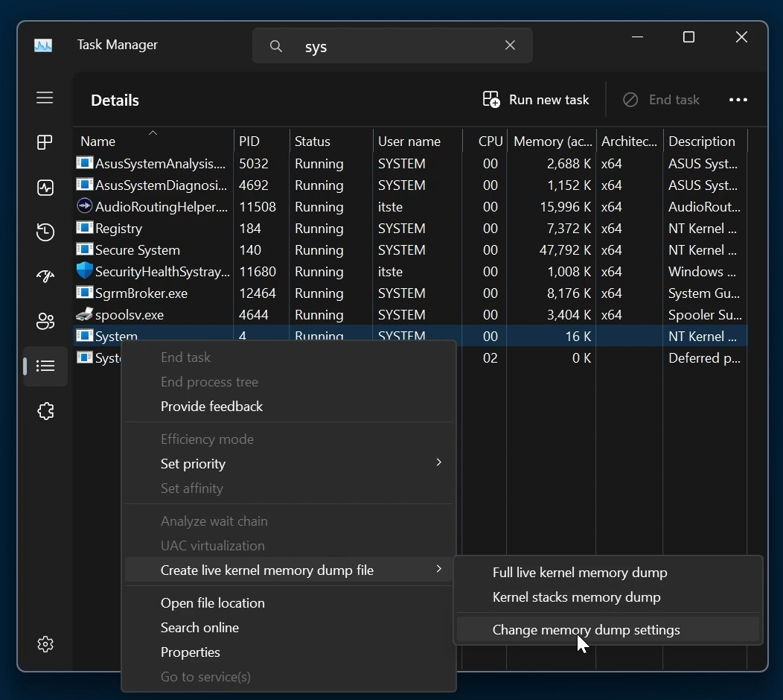Show the Users page
The width and height of the screenshot is (783, 700).
coord(45,321)
